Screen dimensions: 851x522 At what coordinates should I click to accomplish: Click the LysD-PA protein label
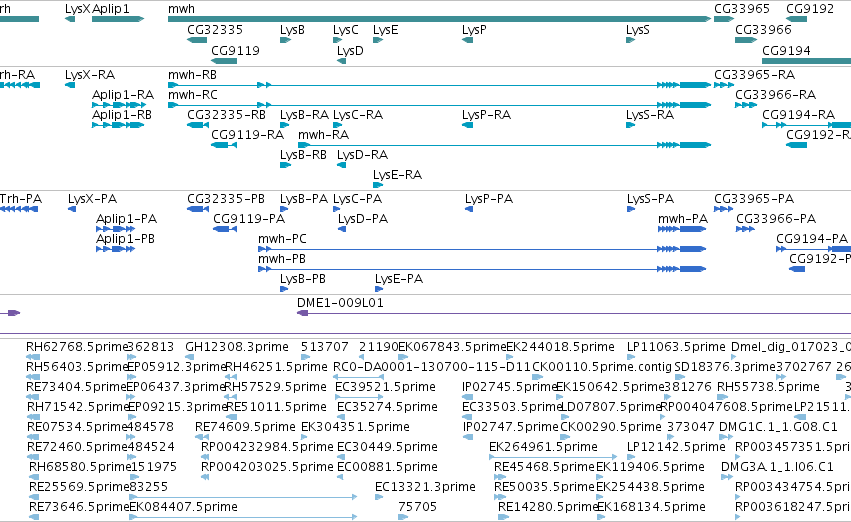tap(363, 219)
